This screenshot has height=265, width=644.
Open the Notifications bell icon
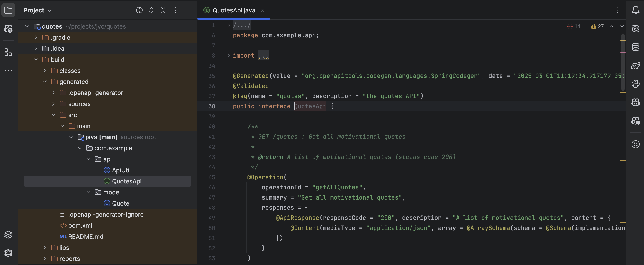tap(635, 10)
